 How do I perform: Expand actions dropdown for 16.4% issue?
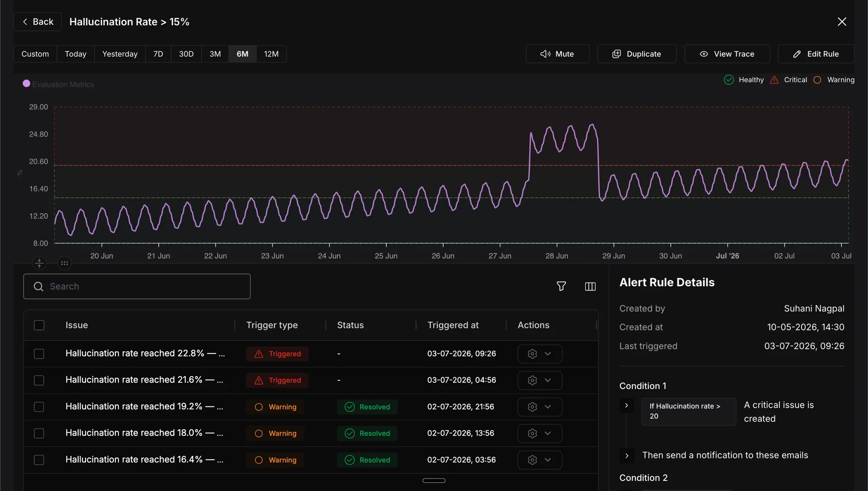[x=548, y=460]
